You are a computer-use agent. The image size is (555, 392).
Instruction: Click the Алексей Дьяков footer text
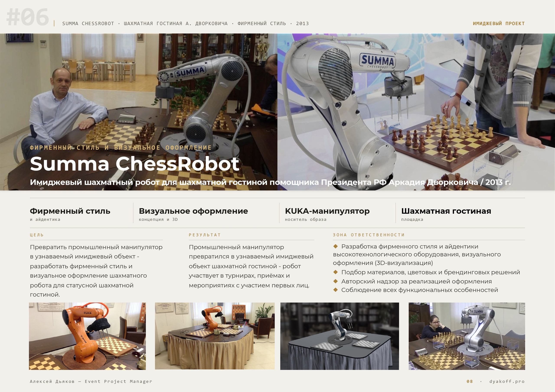[52, 381]
